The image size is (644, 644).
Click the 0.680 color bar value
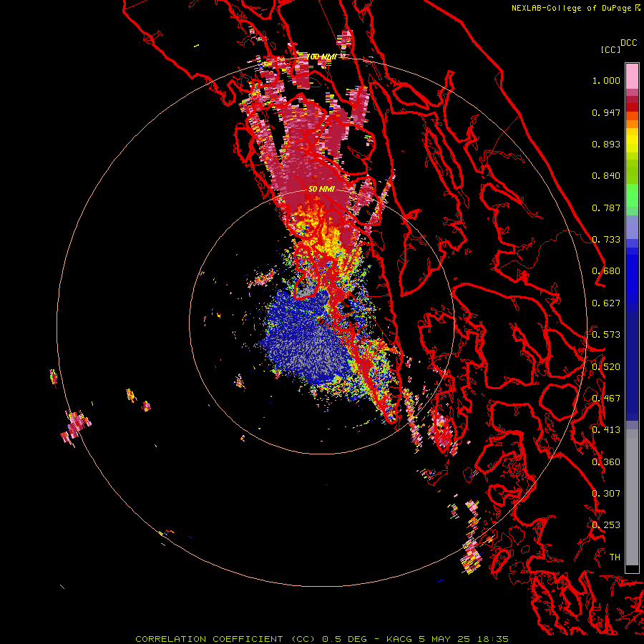tap(606, 271)
